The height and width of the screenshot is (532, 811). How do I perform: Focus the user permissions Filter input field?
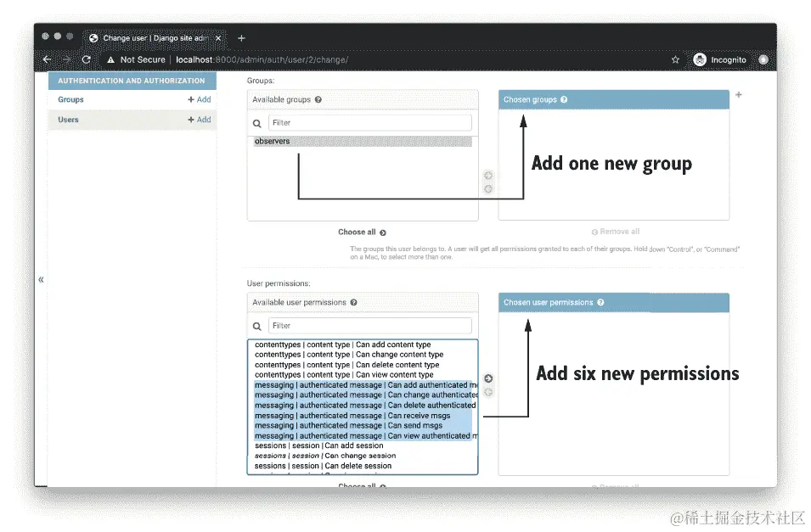pos(369,326)
